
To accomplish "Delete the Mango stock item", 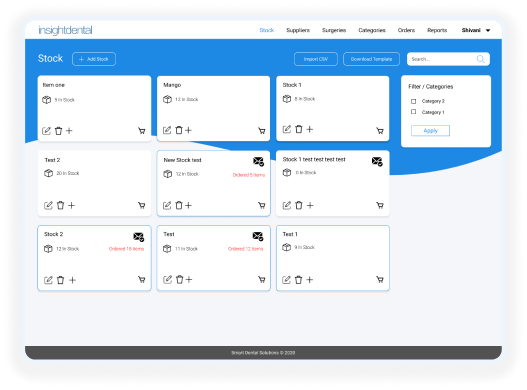I will [x=179, y=130].
